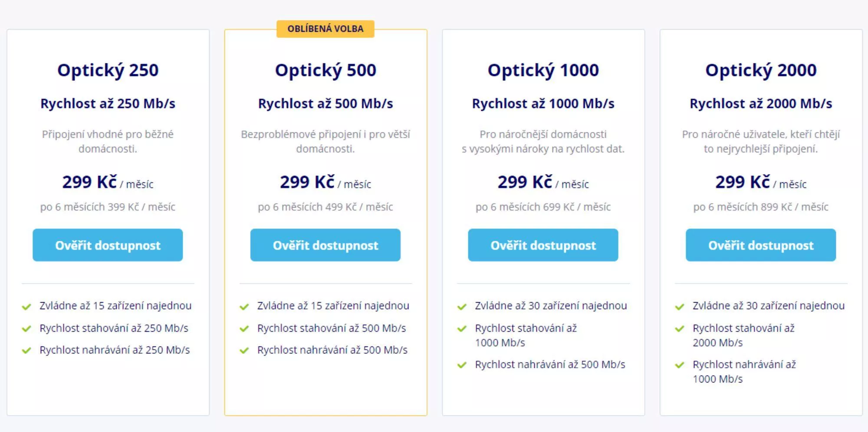
Task: Click the Rychlost až 2000 Mb/s heading
Action: click(761, 104)
